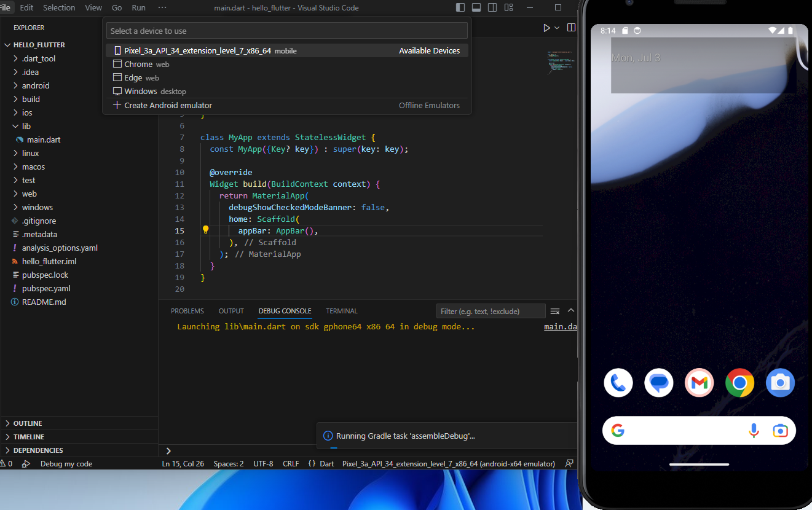Toggle the bottom panel layout icon
Screen dimensions: 812x510
476,7
